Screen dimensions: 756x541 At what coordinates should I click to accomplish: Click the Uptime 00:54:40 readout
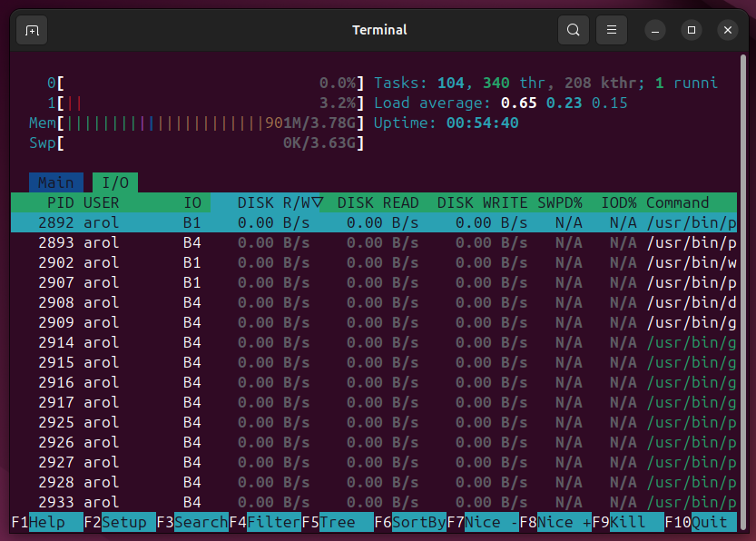446,123
